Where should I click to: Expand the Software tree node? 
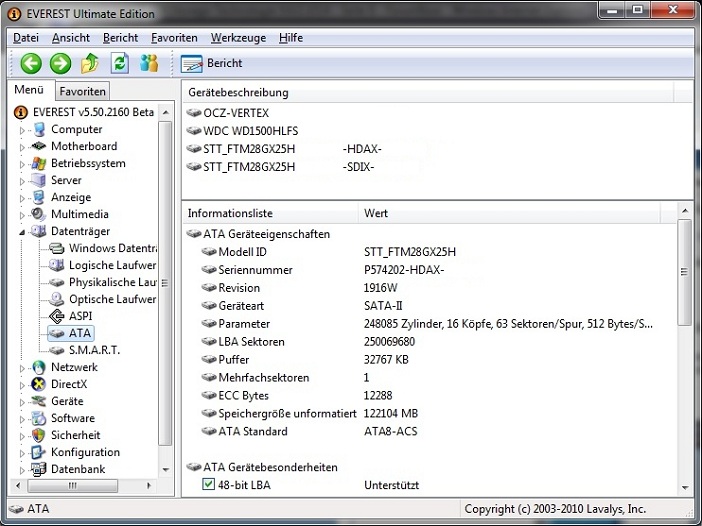click(x=22, y=419)
